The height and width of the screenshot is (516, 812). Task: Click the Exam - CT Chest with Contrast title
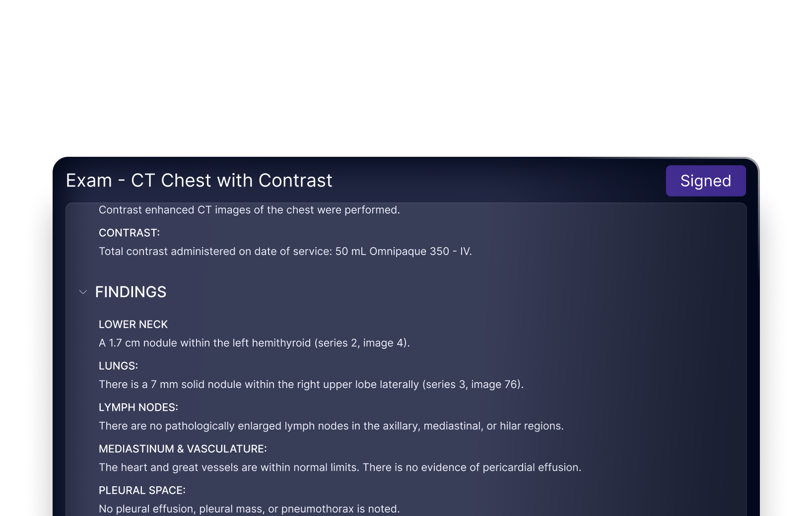pos(199,181)
